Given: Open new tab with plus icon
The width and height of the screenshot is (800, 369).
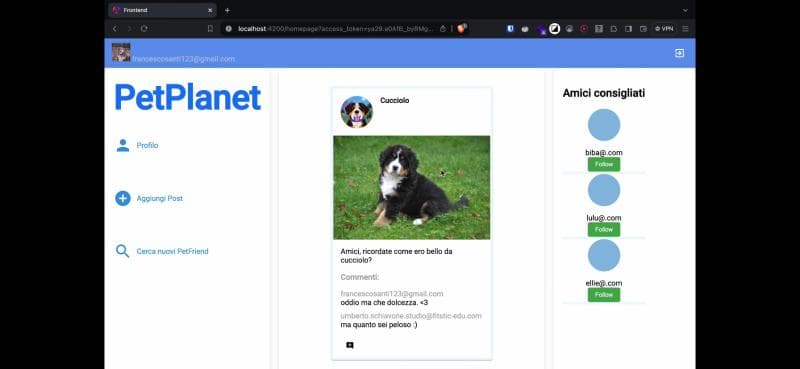Looking at the screenshot, I should (228, 10).
